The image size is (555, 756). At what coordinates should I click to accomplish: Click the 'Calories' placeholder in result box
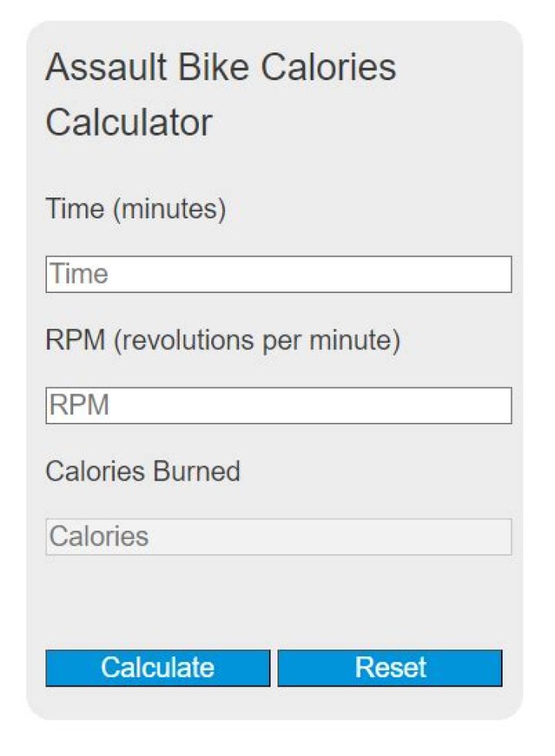pos(99,537)
